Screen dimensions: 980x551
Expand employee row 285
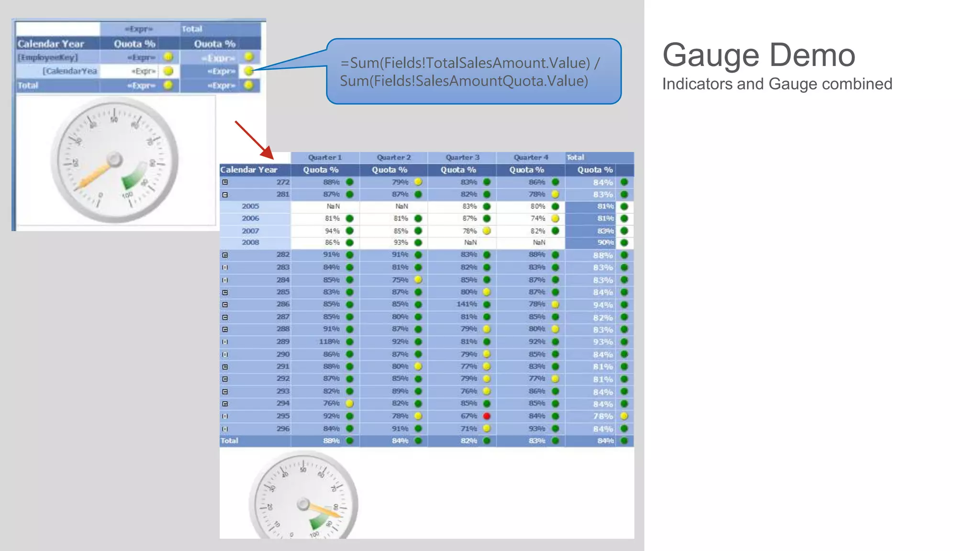click(225, 292)
